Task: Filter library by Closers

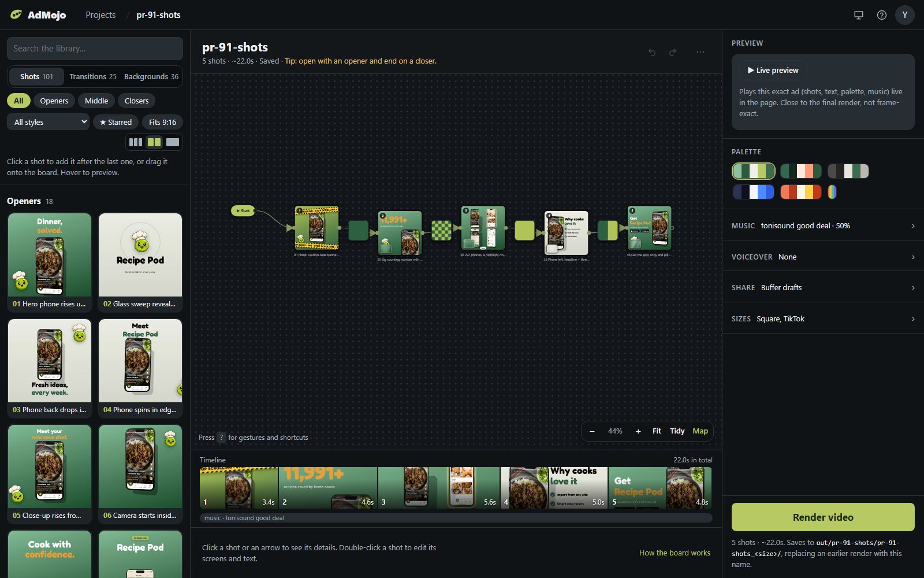Action: click(136, 101)
